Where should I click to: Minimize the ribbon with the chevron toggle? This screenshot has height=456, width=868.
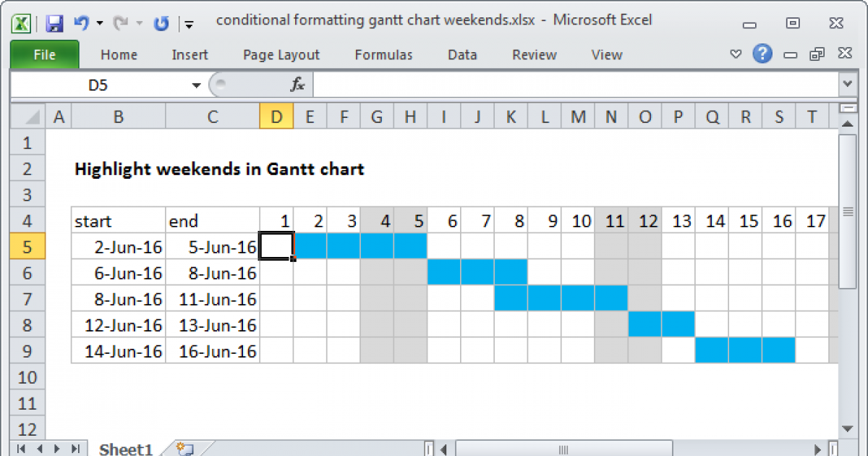(736, 54)
